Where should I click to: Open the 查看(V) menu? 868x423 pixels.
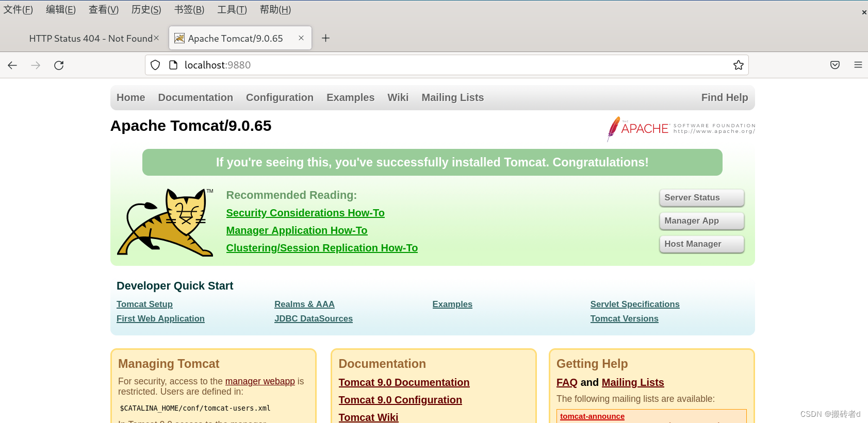pyautogui.click(x=104, y=10)
